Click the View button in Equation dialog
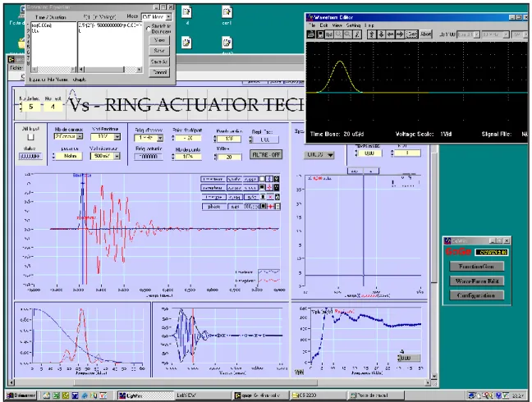 tap(159, 40)
